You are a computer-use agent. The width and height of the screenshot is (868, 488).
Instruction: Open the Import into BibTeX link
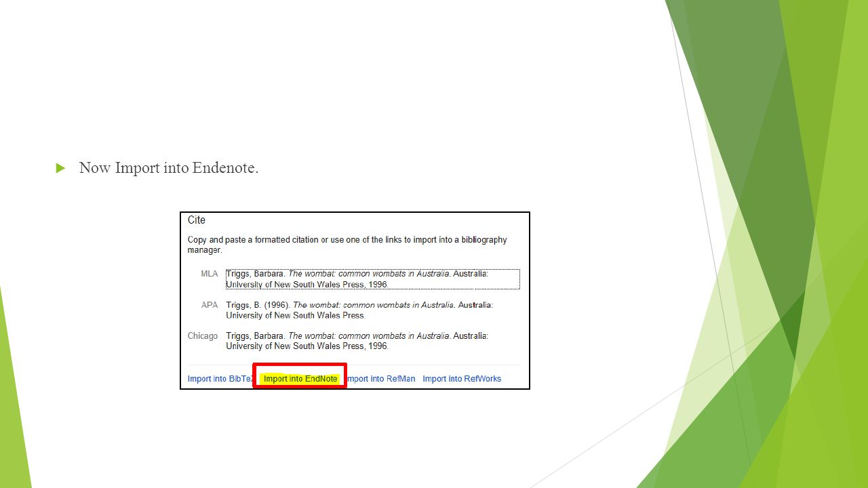220,379
